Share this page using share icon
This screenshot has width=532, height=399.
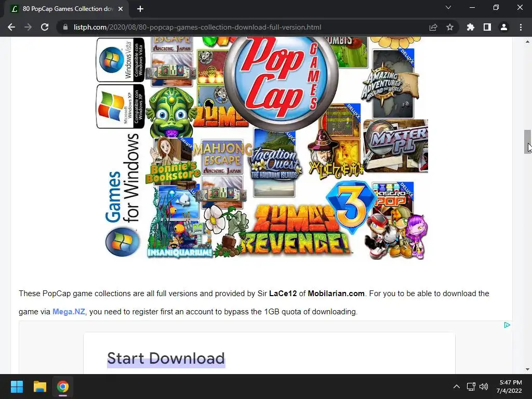point(433,27)
